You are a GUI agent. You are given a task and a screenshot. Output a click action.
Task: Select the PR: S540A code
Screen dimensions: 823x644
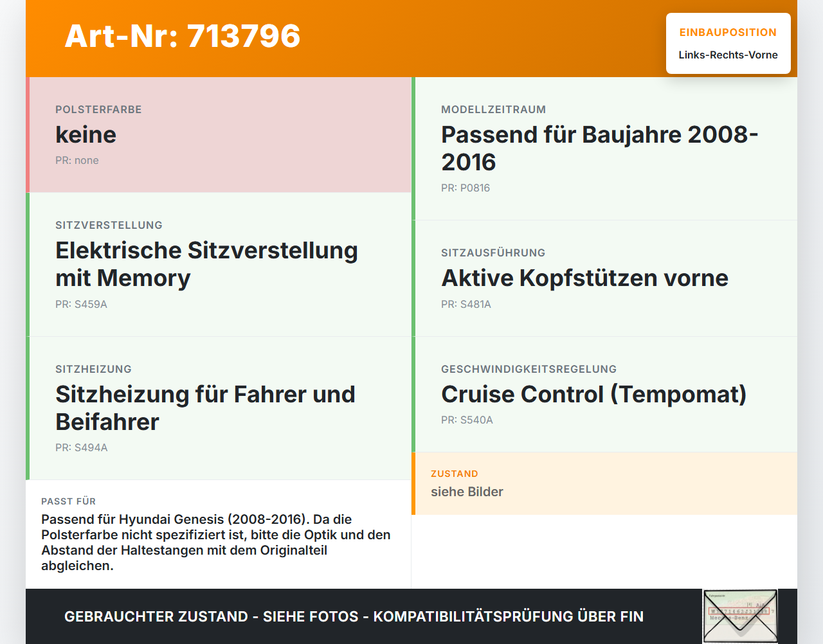tap(467, 420)
